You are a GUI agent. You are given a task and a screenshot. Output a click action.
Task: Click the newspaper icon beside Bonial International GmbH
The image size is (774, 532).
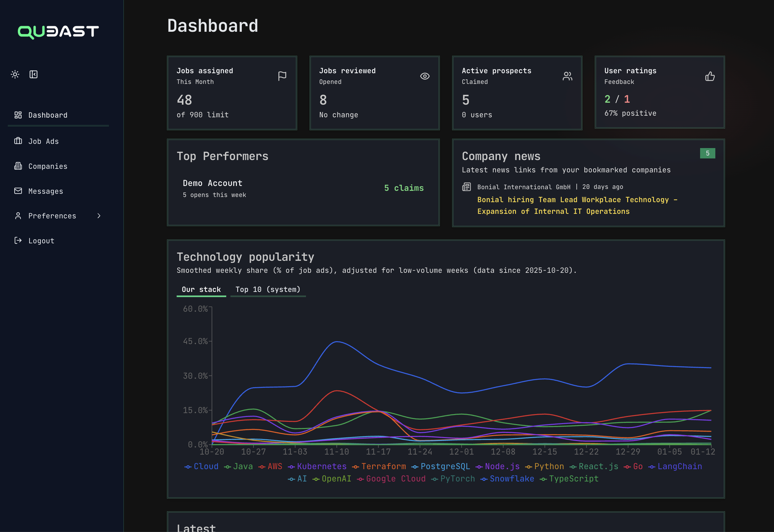[x=466, y=187]
